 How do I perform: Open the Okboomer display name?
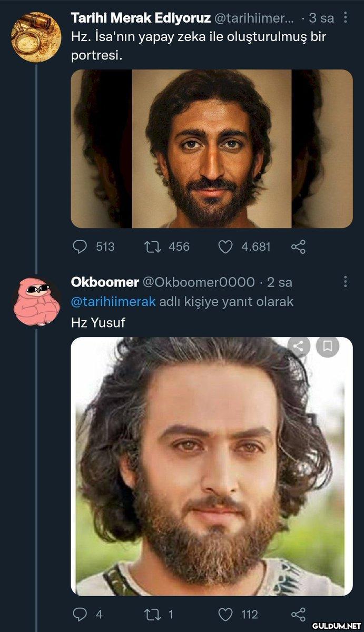click(x=105, y=282)
